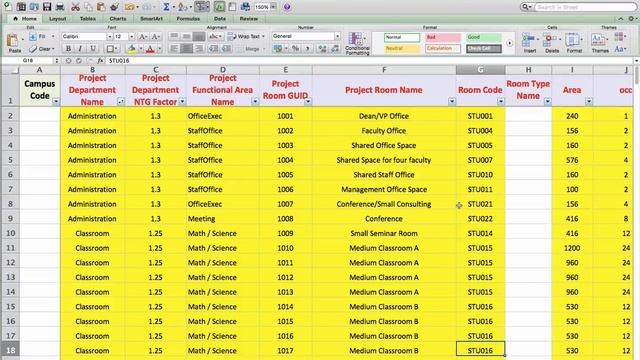The image size is (640, 360).
Task: Apply the Check Cell style
Action: click(484, 49)
